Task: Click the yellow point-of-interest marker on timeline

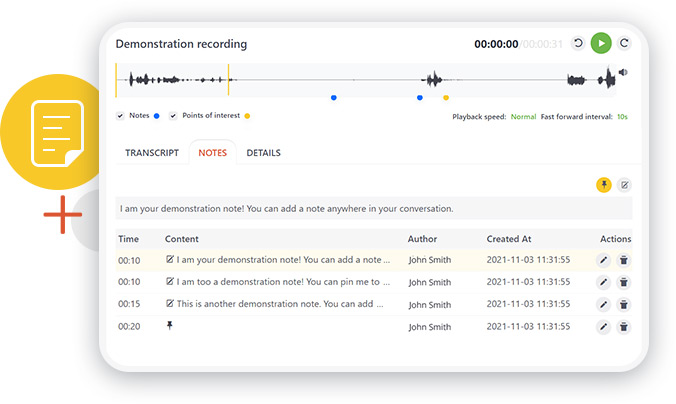Action: 446,98
